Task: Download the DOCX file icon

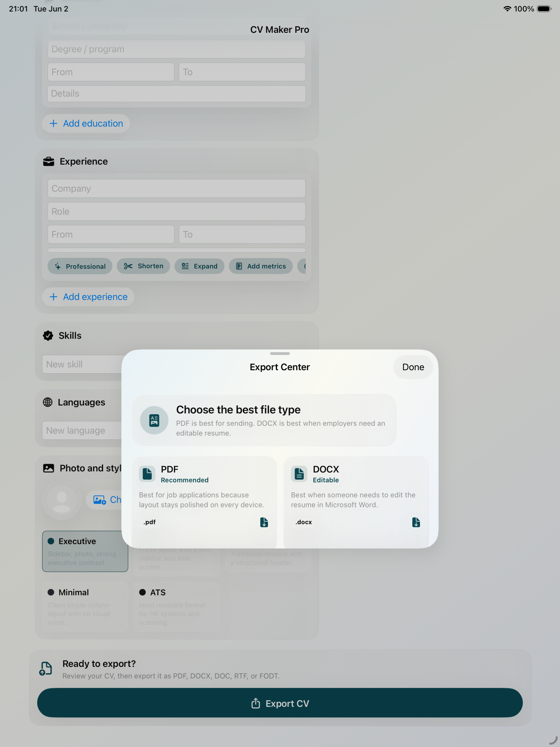Action: click(x=416, y=522)
